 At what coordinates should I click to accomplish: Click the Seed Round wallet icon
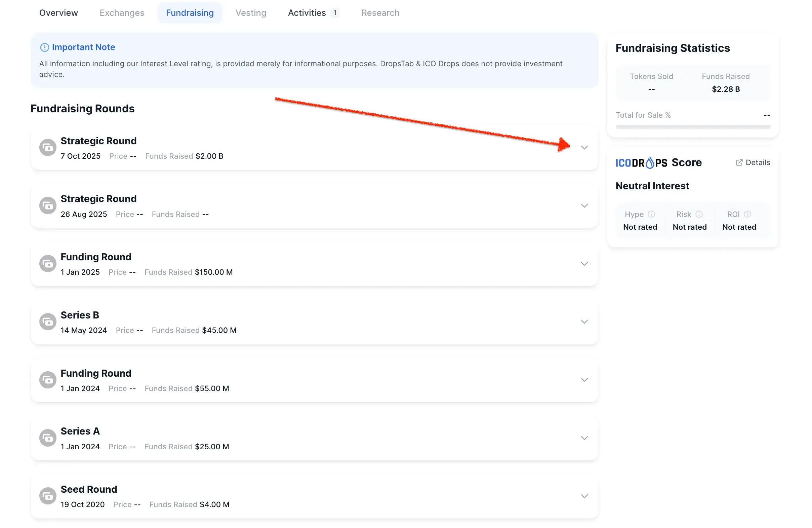tap(48, 496)
